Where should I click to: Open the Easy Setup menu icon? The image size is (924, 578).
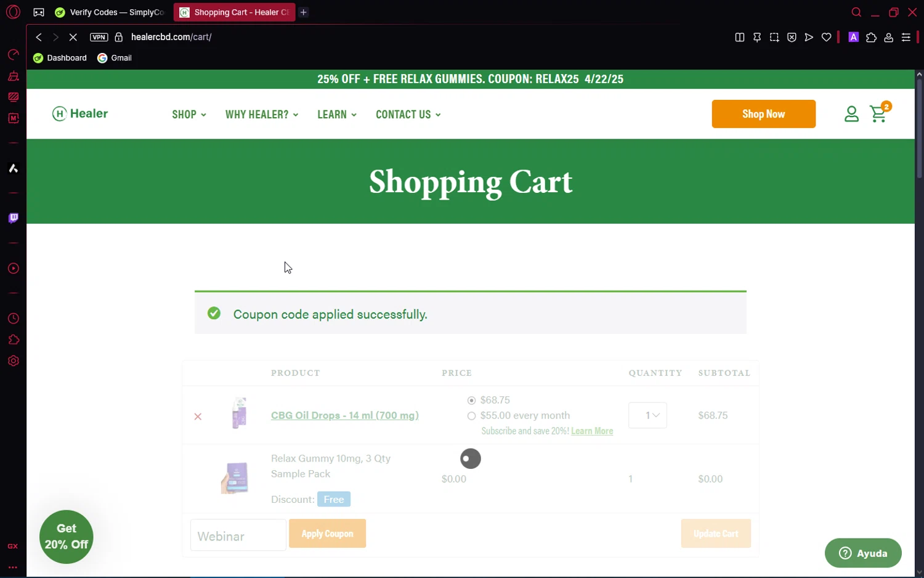click(906, 38)
